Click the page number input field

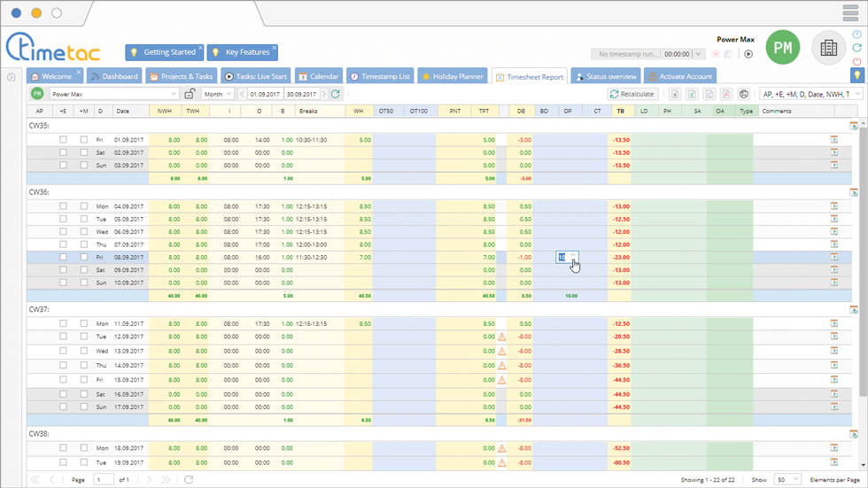click(x=104, y=479)
